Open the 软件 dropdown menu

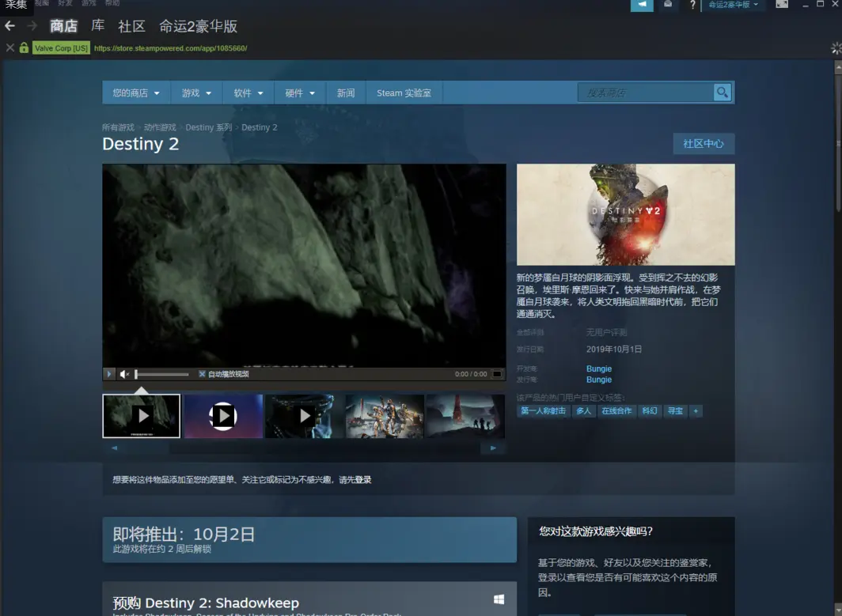click(248, 93)
